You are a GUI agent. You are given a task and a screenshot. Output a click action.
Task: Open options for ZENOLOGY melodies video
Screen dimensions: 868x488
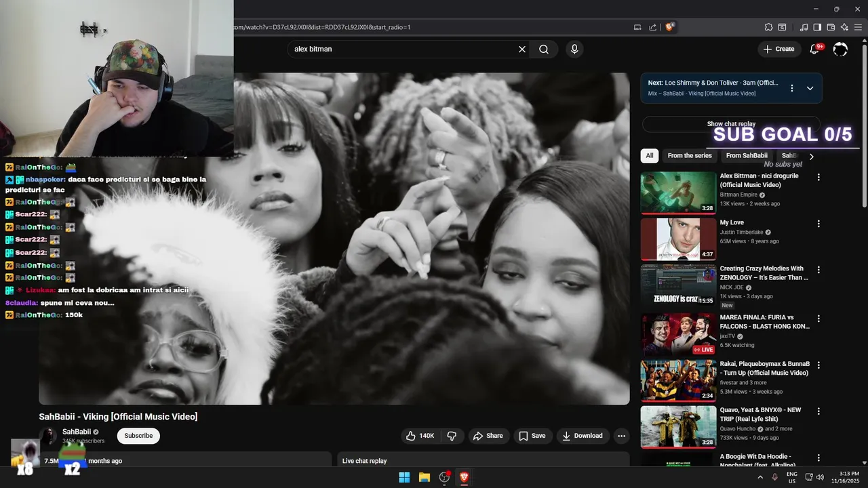tap(818, 270)
